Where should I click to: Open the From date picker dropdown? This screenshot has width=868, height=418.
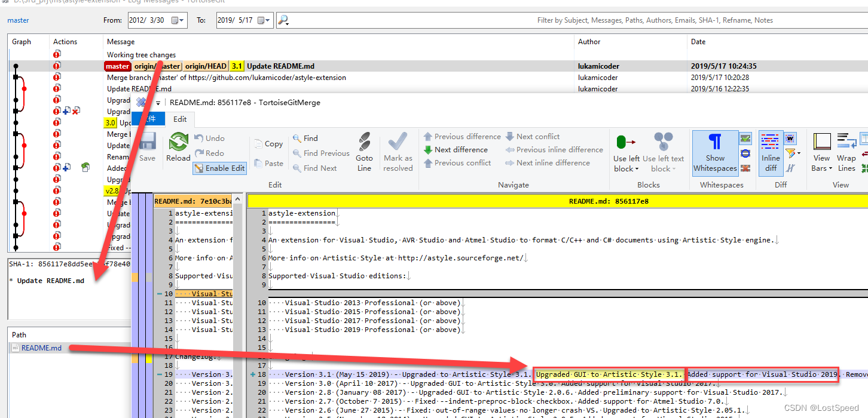click(x=178, y=20)
